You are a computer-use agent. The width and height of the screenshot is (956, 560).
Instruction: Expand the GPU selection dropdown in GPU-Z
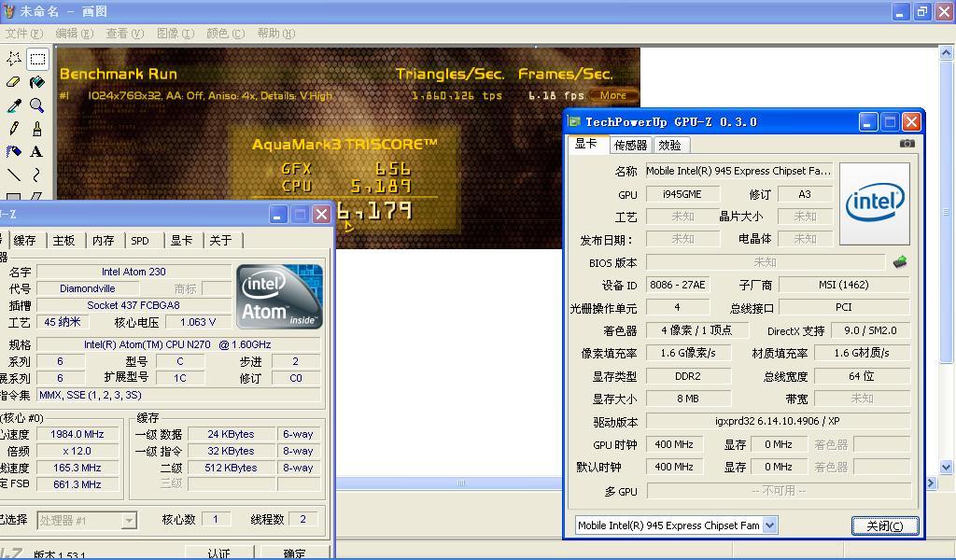770,525
